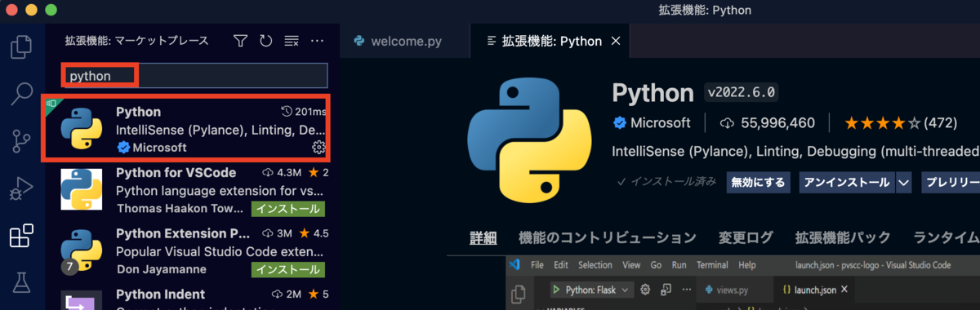The height and width of the screenshot is (310, 980).
Task: Install Python Extension Pack using インストール button
Action: coord(287,269)
